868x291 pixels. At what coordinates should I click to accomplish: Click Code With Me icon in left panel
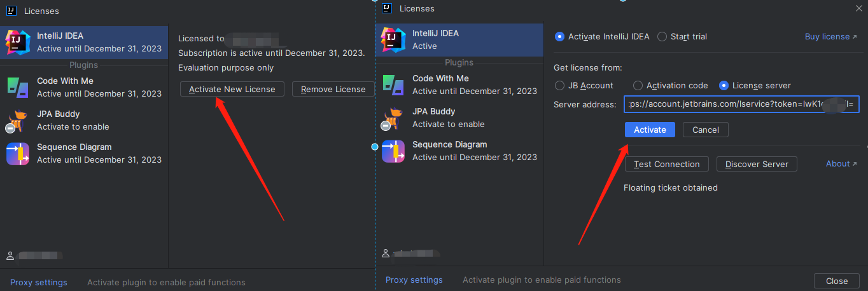pyautogui.click(x=18, y=87)
